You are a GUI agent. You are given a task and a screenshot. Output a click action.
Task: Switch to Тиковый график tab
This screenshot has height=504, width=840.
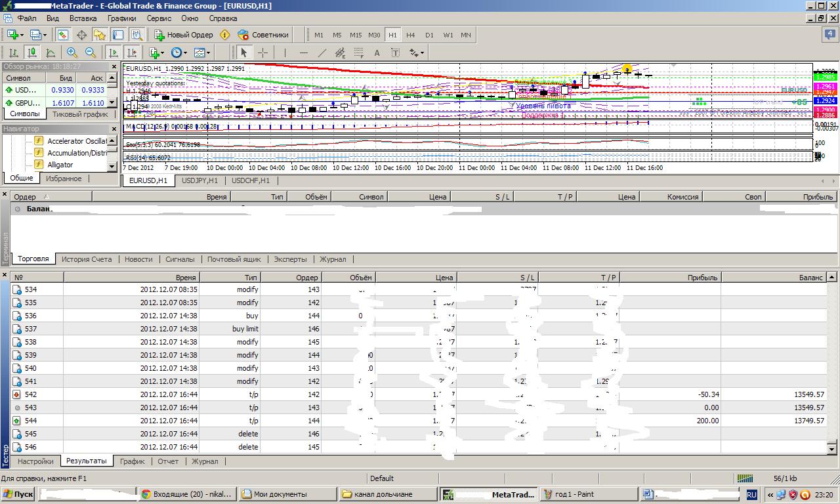point(80,114)
